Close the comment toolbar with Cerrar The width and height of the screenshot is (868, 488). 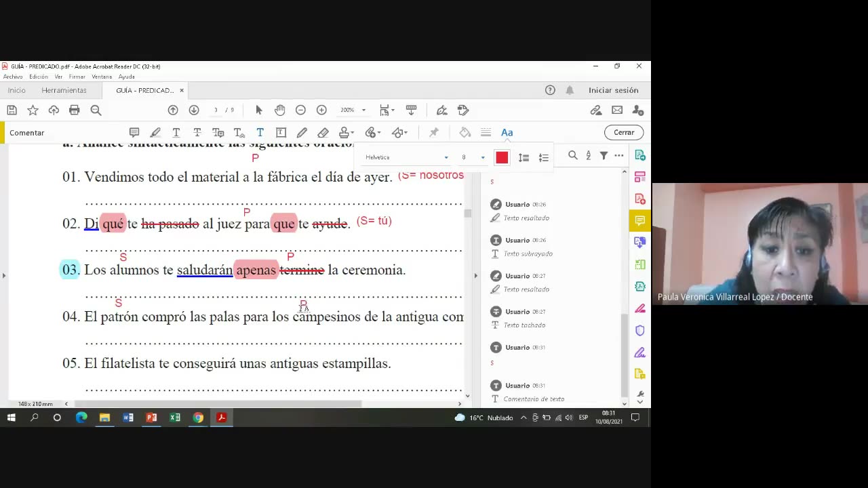point(624,132)
